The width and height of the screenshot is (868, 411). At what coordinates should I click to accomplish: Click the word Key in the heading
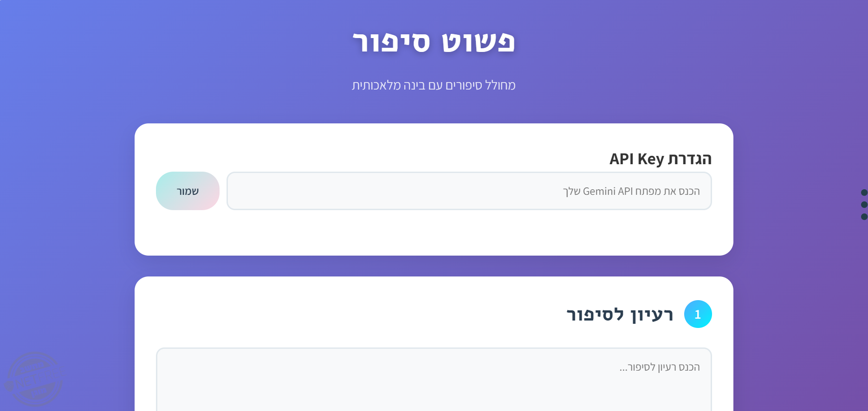[x=651, y=159]
